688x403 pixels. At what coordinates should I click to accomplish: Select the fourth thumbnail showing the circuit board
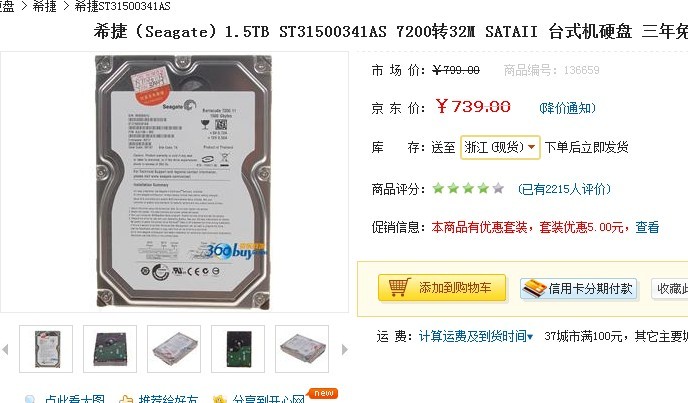click(238, 349)
